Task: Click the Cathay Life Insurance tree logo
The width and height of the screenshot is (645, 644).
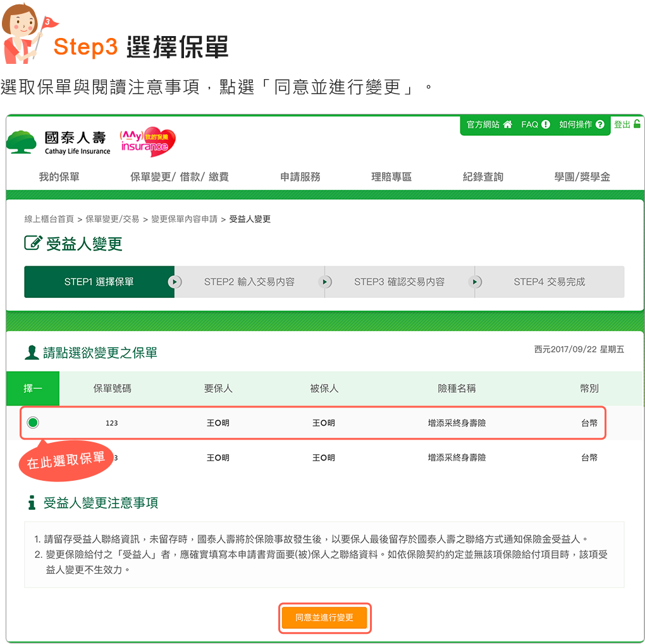Action: click(x=21, y=142)
